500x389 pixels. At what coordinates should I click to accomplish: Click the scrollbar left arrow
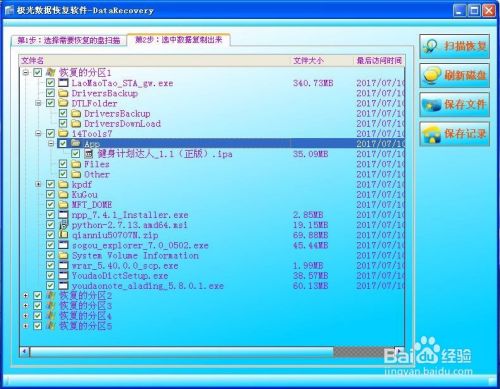click(24, 352)
